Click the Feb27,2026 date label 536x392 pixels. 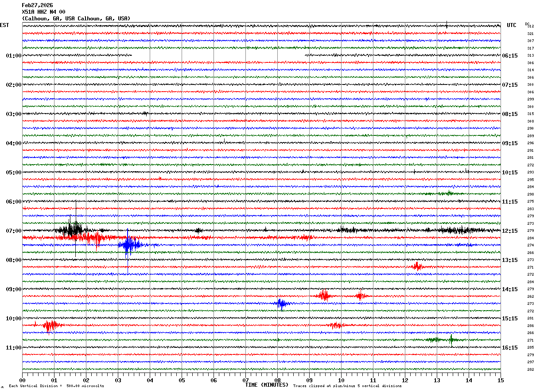(x=37, y=5)
